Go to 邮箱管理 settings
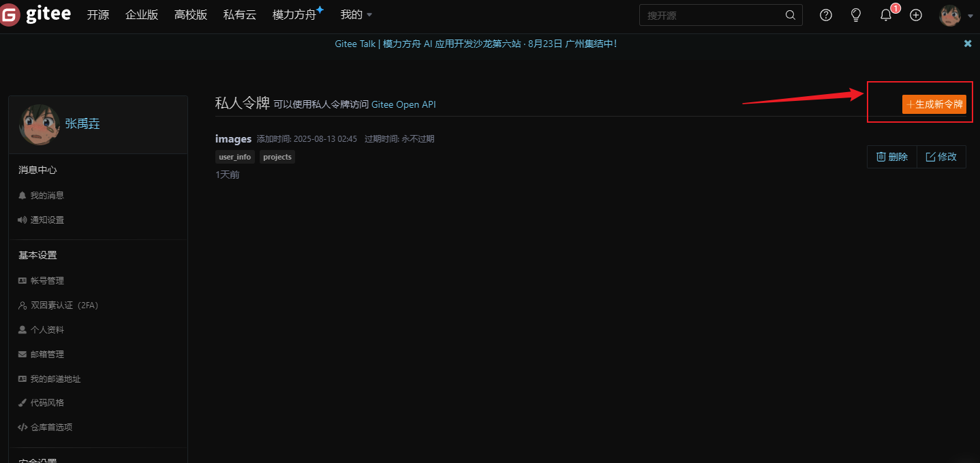Viewport: 980px width, 463px height. click(47, 355)
